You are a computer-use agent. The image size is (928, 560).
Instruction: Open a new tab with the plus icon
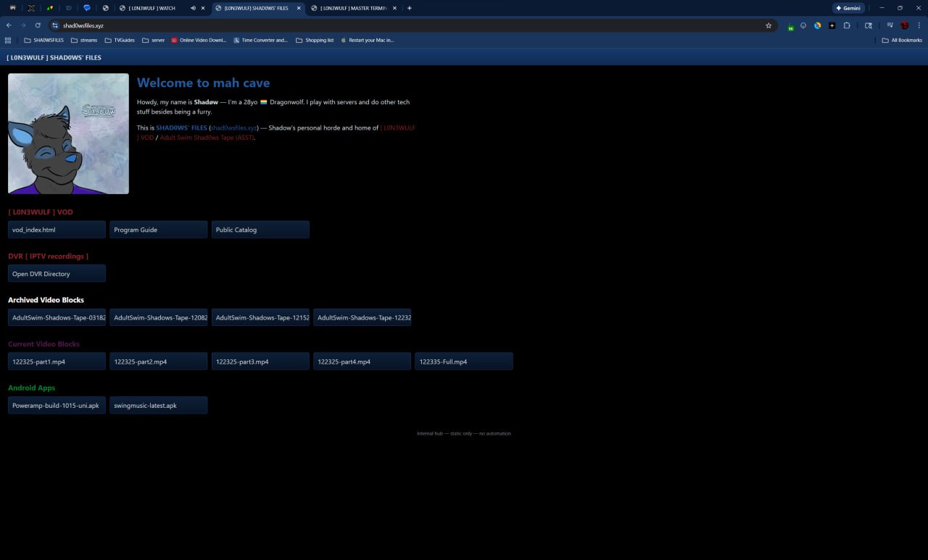click(410, 8)
